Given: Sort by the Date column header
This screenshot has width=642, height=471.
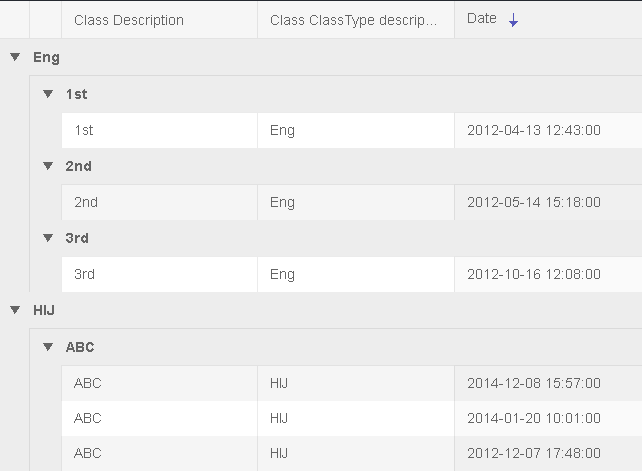Looking at the screenshot, I should point(482,19).
